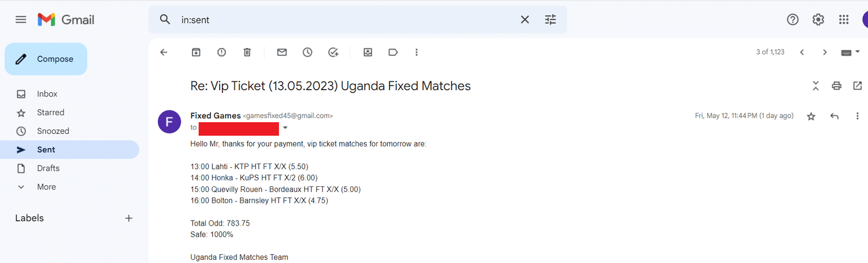Click the Compose button

click(46, 59)
